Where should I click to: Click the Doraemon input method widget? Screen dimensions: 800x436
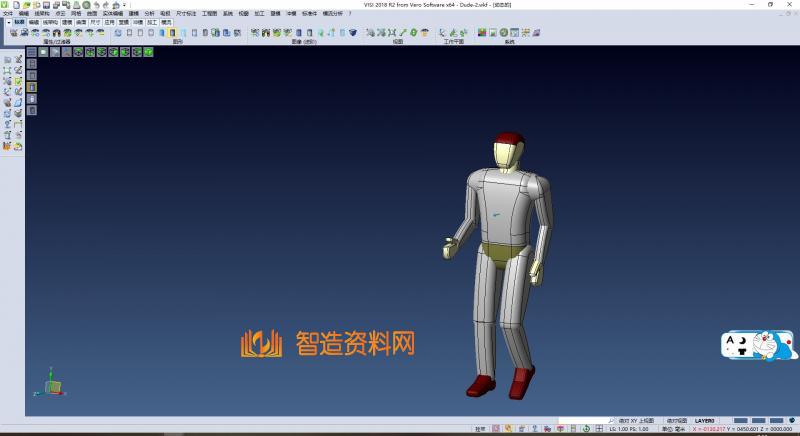(x=759, y=345)
